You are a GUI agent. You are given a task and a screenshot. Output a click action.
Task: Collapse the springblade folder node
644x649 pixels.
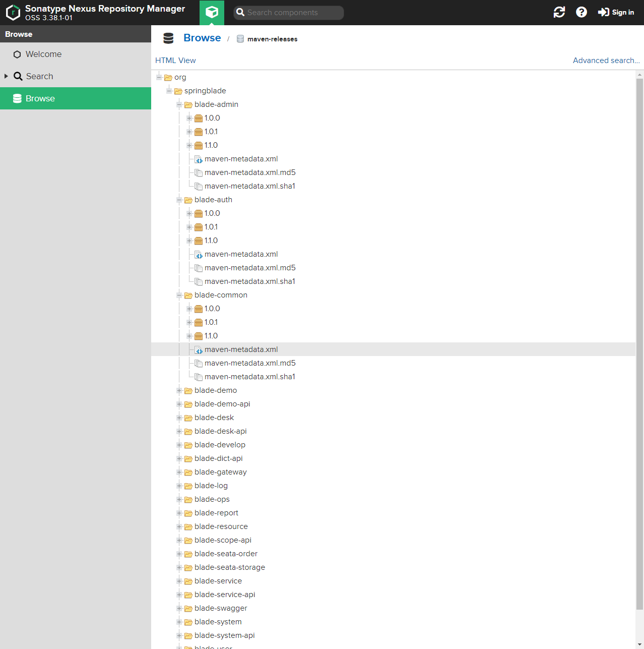(x=169, y=91)
